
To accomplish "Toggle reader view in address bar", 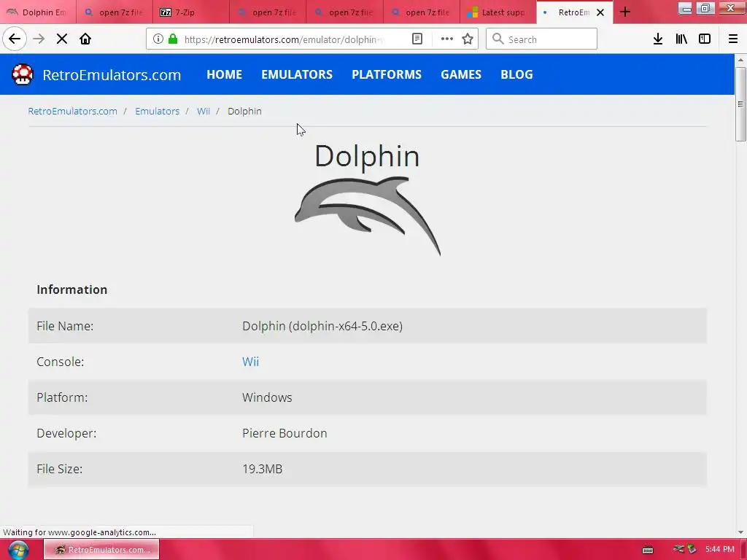I will click(x=417, y=39).
